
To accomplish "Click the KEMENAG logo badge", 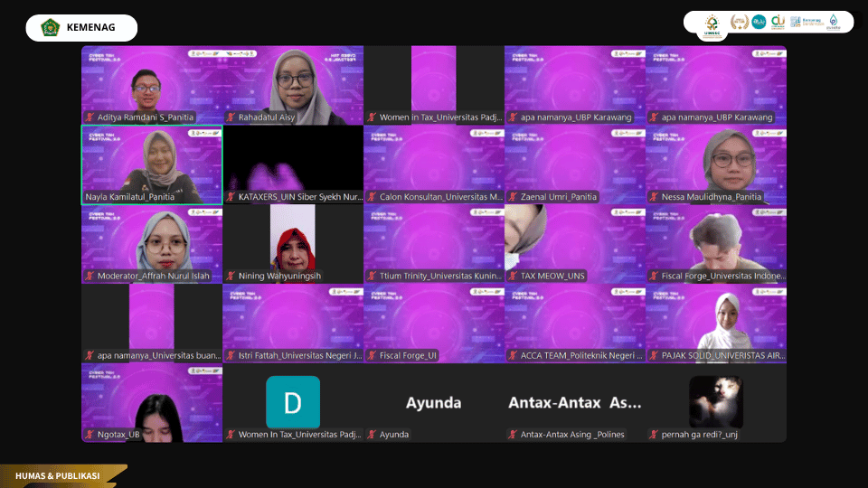I will (81, 28).
